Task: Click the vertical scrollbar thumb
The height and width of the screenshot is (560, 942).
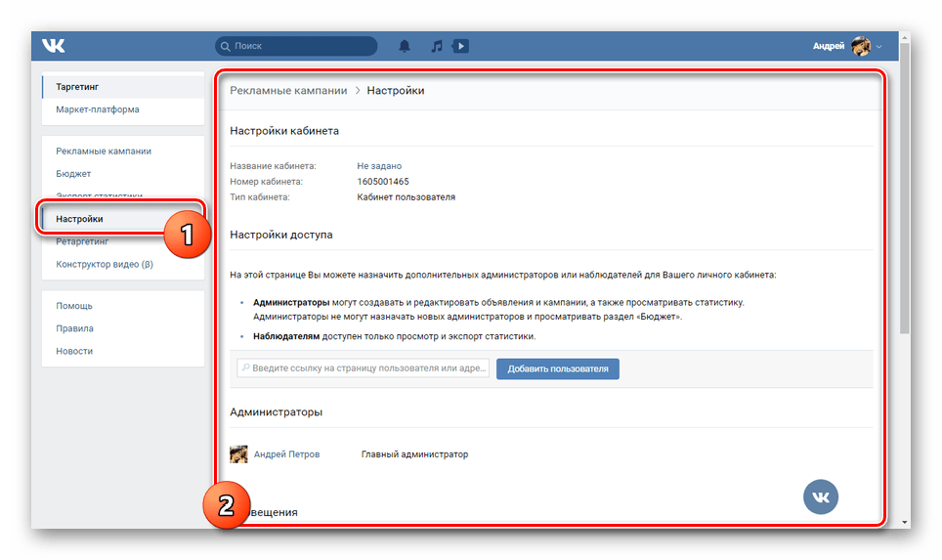Action: pyautogui.click(x=905, y=188)
